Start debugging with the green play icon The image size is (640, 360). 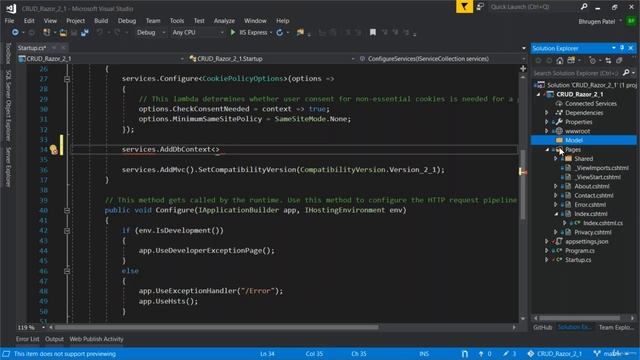click(233, 32)
